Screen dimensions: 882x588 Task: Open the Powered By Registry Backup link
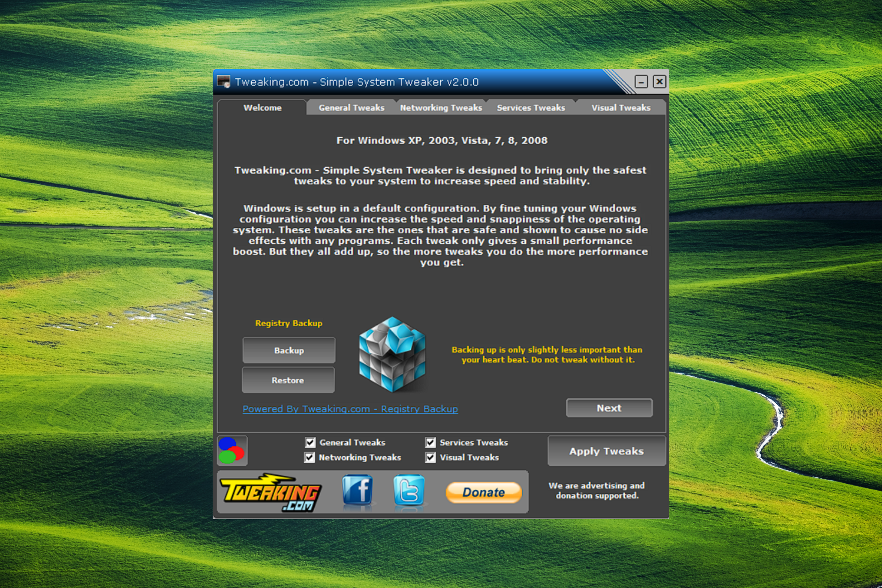(x=350, y=409)
